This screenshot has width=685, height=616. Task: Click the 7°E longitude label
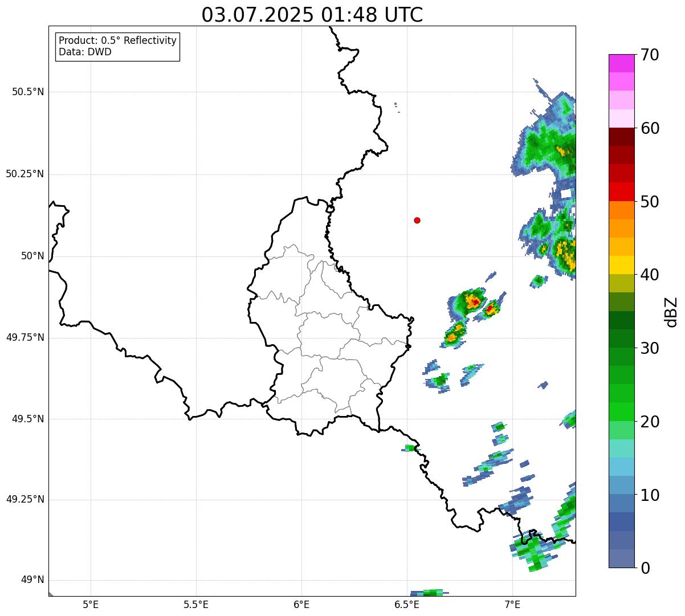click(512, 604)
